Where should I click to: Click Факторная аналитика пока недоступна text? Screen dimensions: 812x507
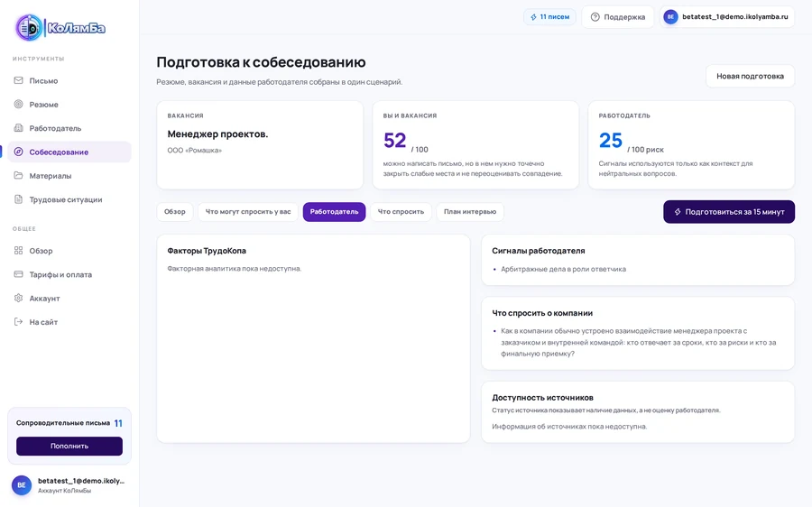(234, 269)
